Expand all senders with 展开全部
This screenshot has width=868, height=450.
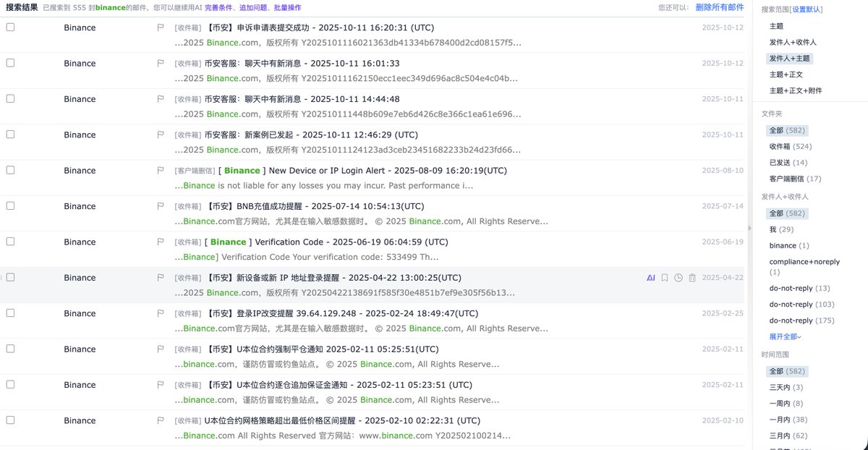[786, 337]
